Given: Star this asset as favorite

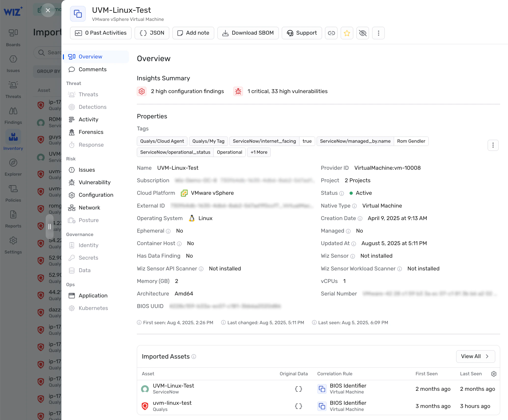Looking at the screenshot, I should point(347,33).
